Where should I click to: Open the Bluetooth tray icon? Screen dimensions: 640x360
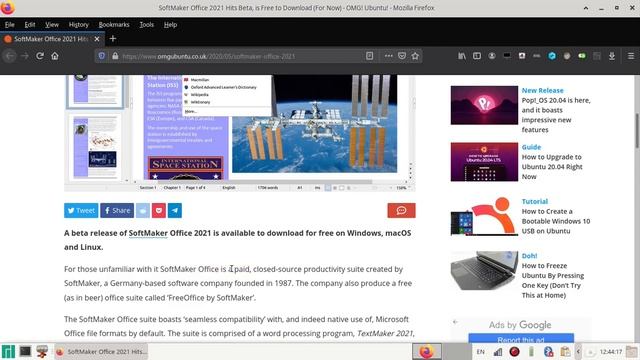(548, 351)
